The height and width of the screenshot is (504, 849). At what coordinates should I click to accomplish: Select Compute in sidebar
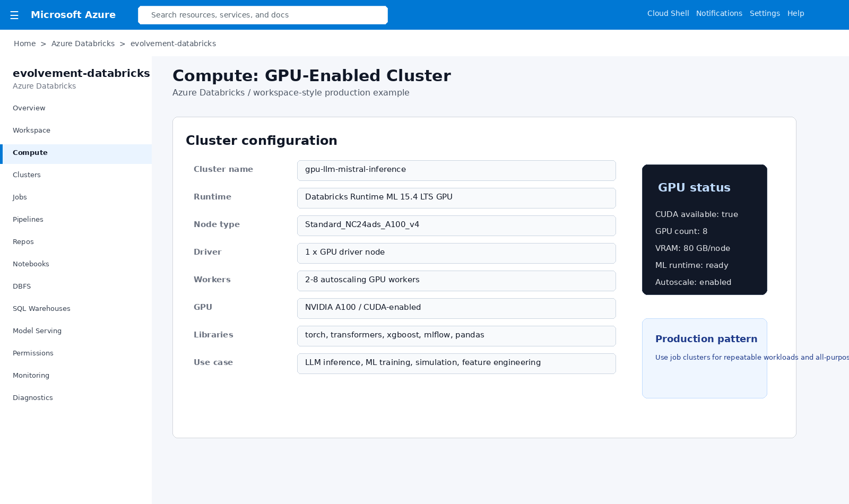(76, 153)
